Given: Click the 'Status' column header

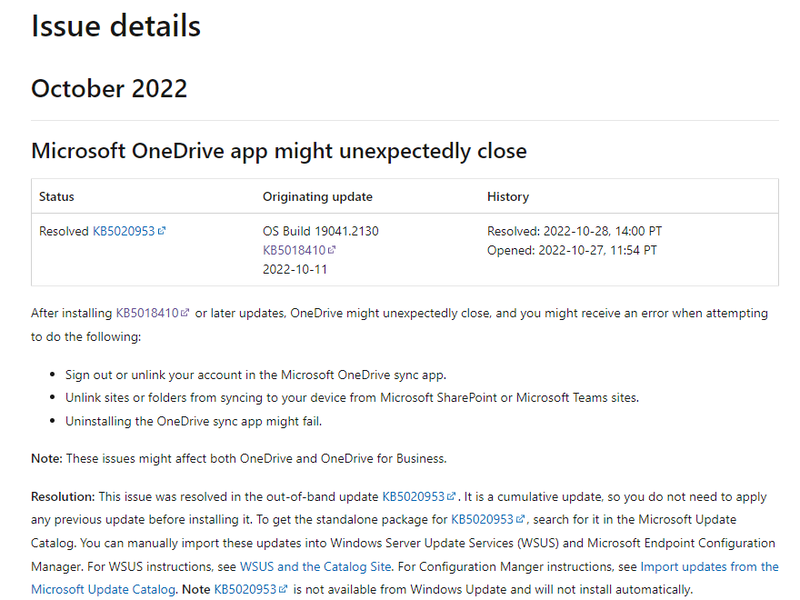Looking at the screenshot, I should point(57,197).
